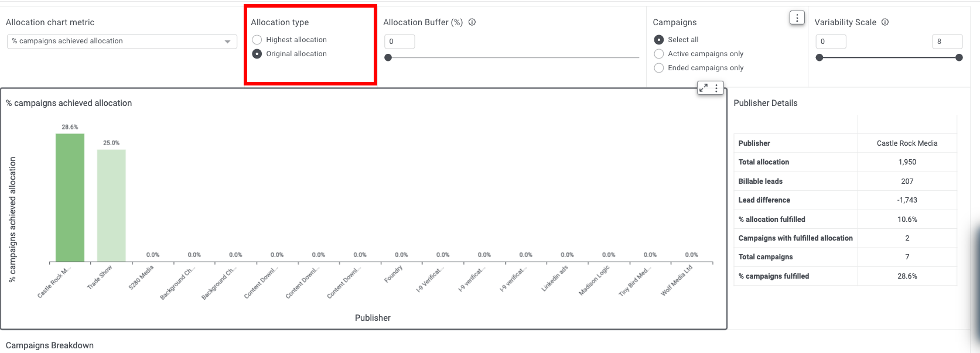The image size is (980, 353).
Task: Select the Original allocation radio button
Action: coord(257,54)
